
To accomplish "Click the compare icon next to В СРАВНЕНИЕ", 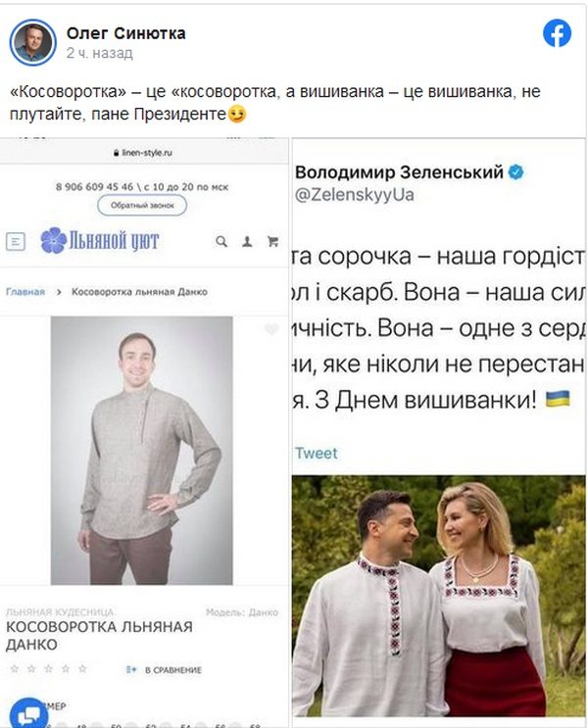I will click(x=131, y=669).
